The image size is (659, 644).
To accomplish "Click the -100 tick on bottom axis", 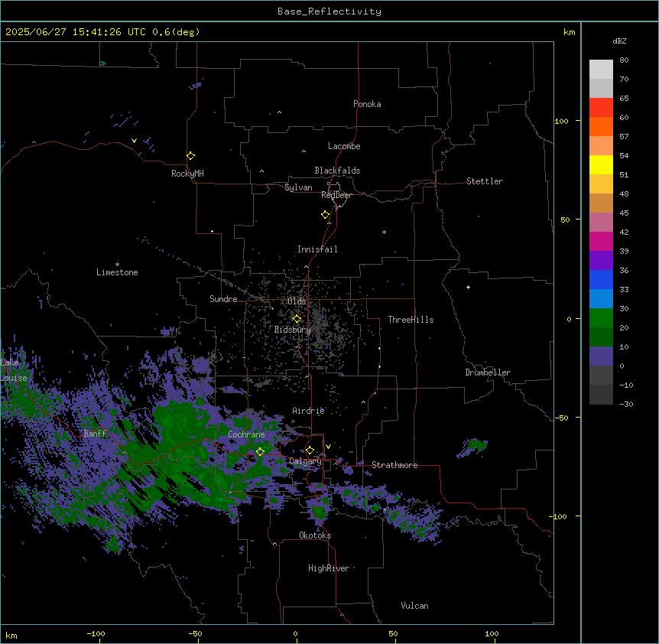I will click(96, 633).
